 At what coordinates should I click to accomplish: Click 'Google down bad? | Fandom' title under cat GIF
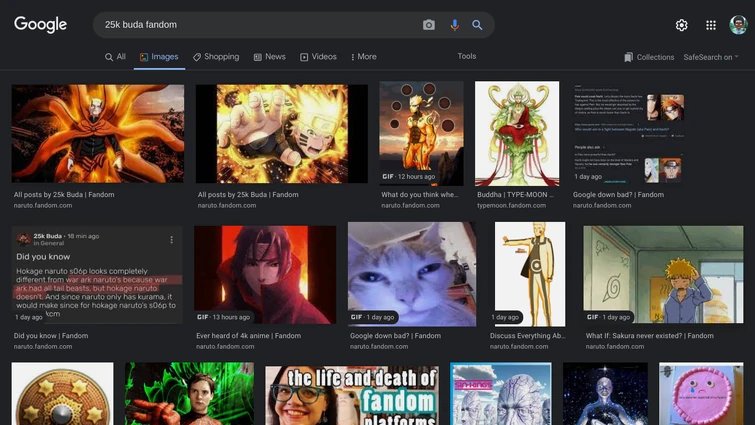(395, 335)
